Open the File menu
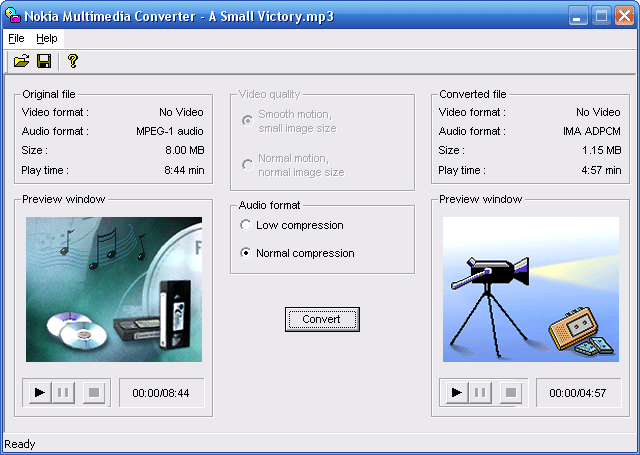The height and width of the screenshot is (455, 640). pyautogui.click(x=16, y=38)
